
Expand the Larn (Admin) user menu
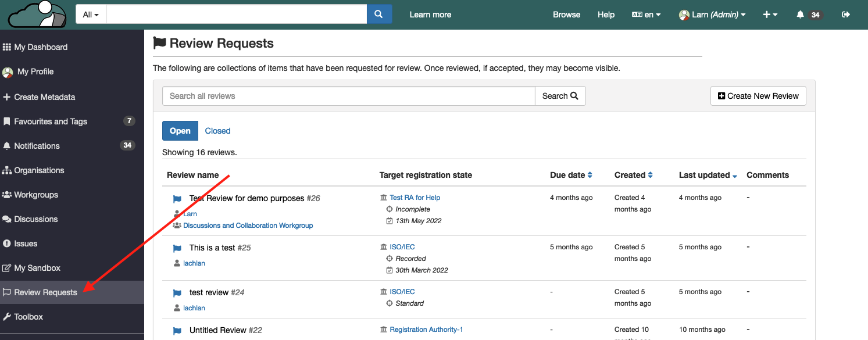712,15
